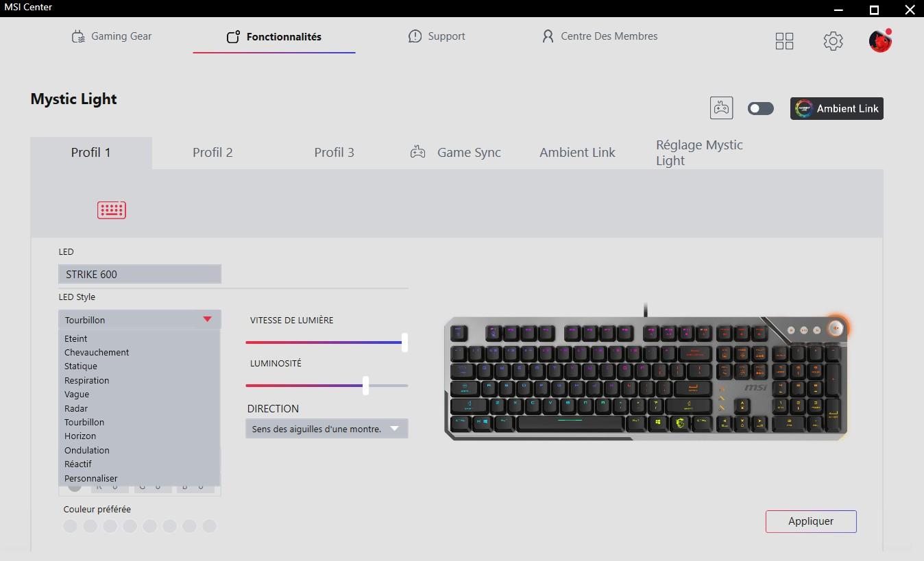
Task: Click the STRIKE 600 LED field
Action: 139,274
